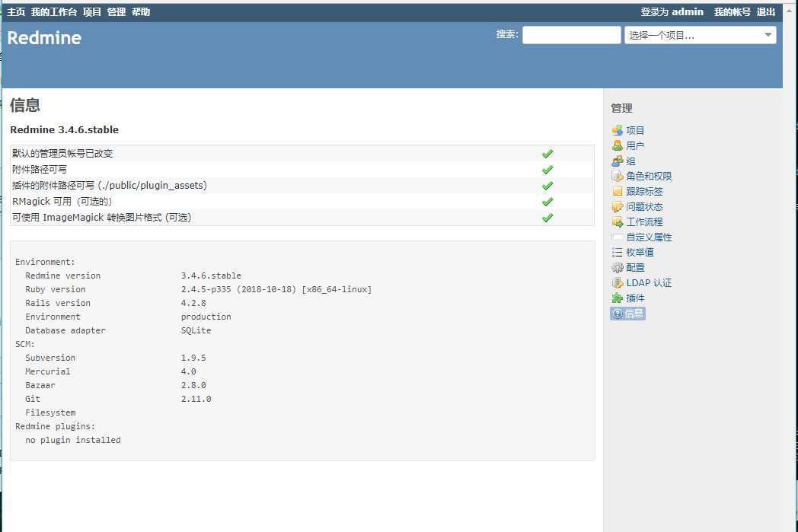Open the 我的帐号 link

(732, 11)
